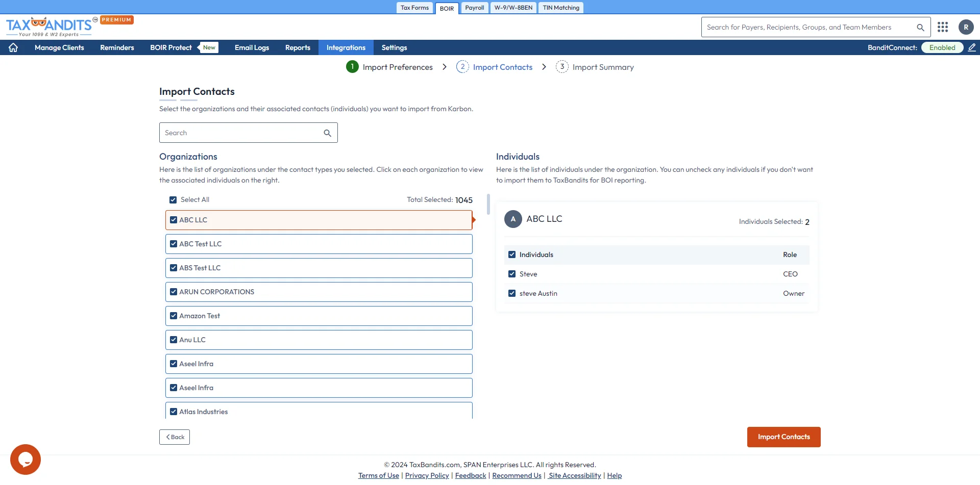Focus the Payers and Recipients search box
The image size is (980, 485).
pos(816,27)
